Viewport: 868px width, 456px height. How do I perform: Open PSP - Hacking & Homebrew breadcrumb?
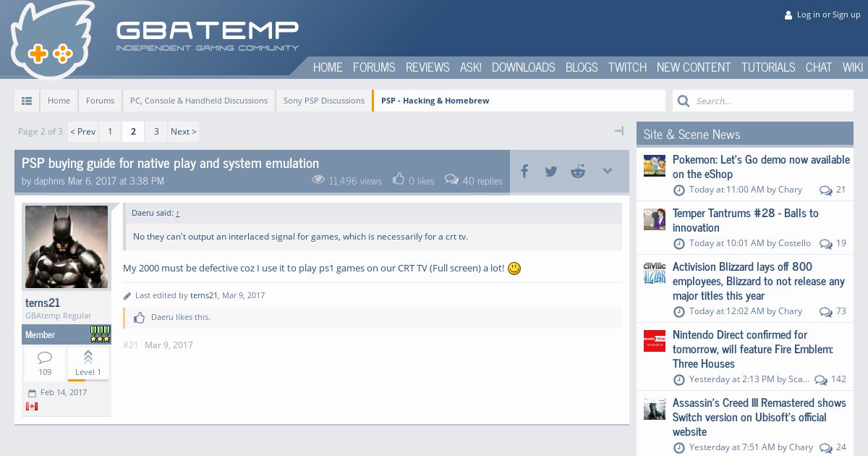[x=435, y=101]
